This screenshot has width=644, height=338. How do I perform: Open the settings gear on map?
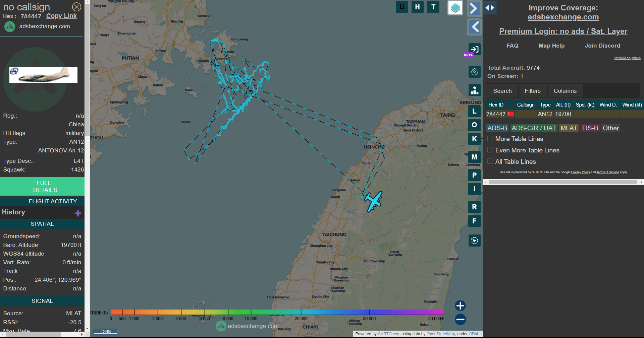[474, 72]
